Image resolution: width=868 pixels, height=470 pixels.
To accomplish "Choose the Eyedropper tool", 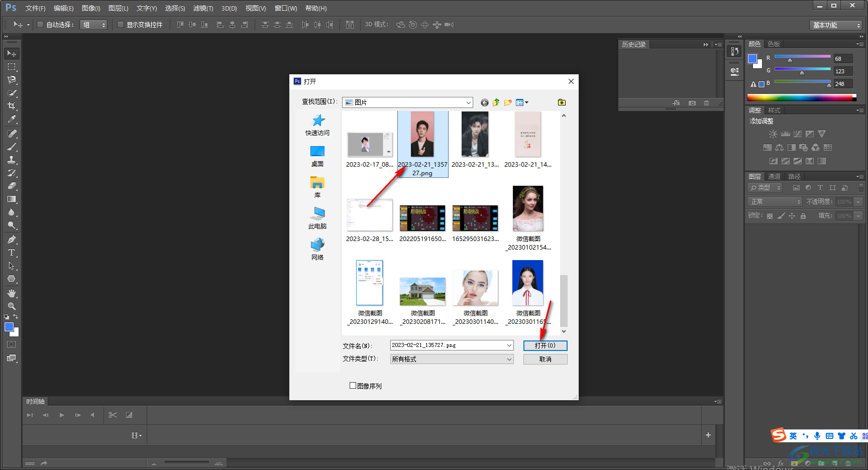I will [12, 120].
